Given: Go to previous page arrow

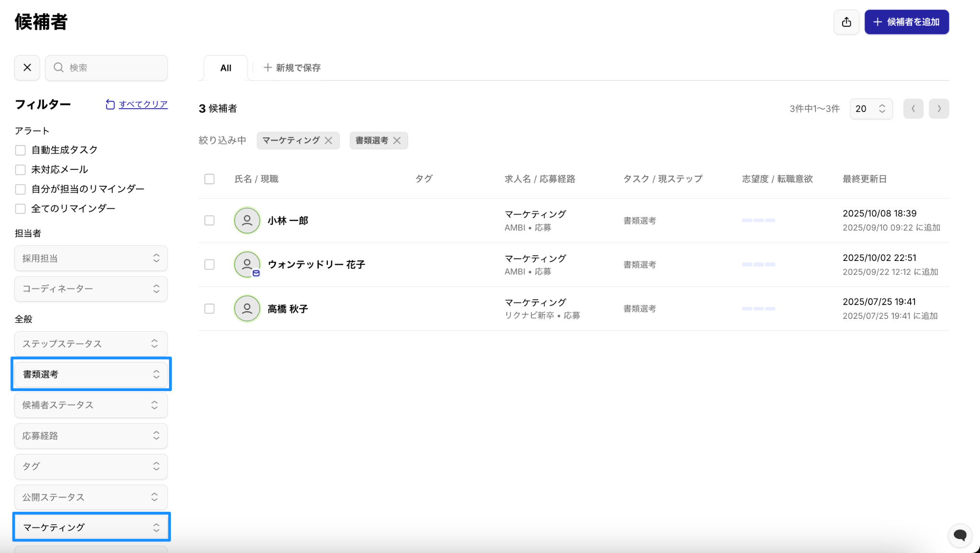Looking at the screenshot, I should [913, 109].
